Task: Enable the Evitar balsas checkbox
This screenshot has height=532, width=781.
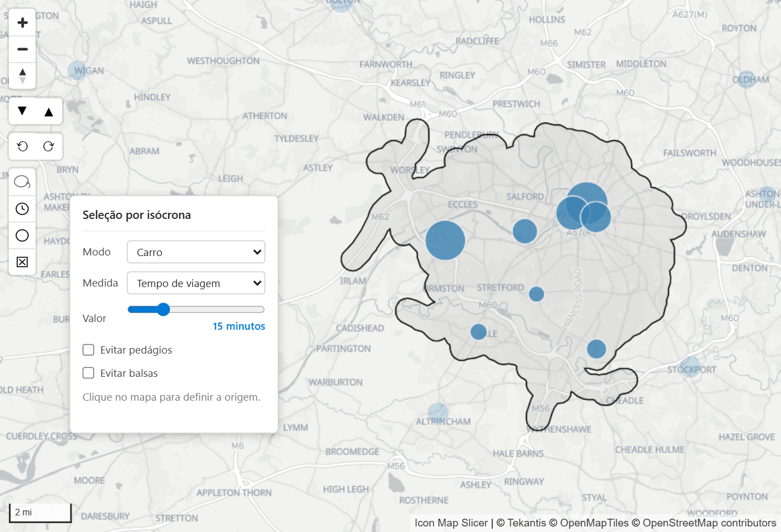Action: [88, 373]
